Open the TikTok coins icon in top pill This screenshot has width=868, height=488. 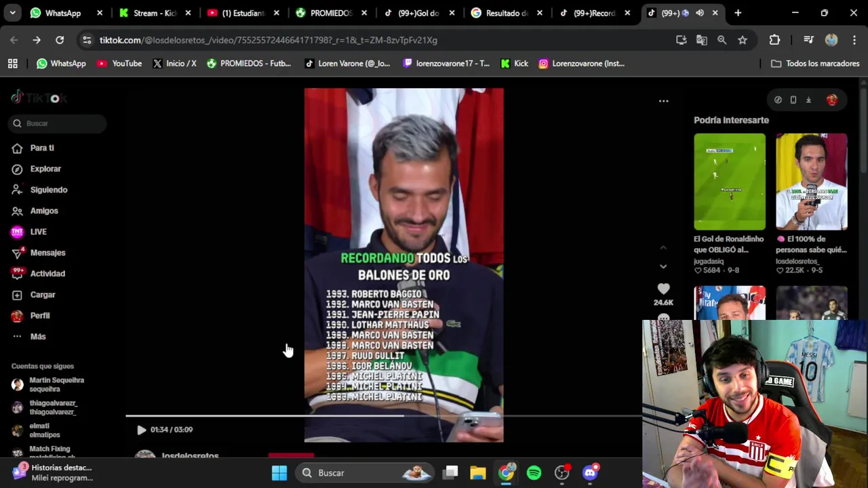point(778,100)
